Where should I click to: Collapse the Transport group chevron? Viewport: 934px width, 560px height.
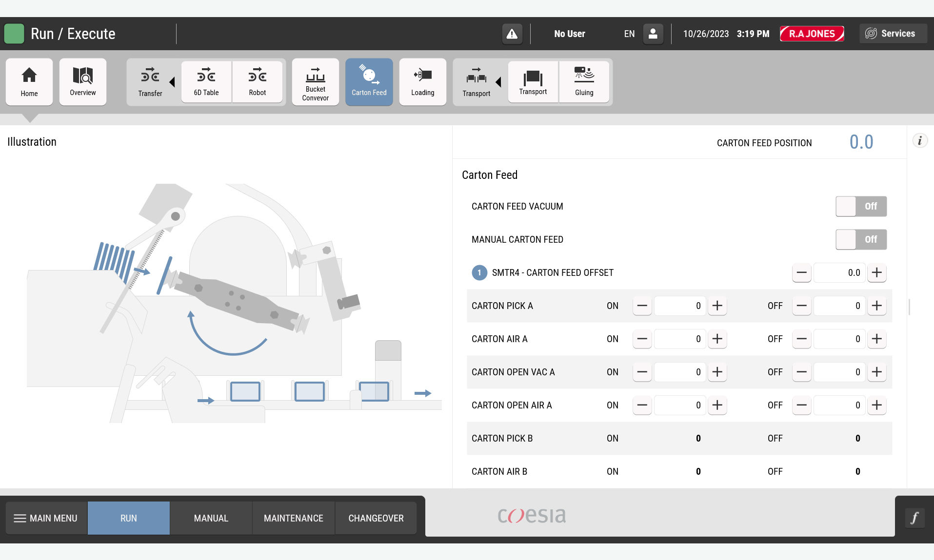[499, 82]
